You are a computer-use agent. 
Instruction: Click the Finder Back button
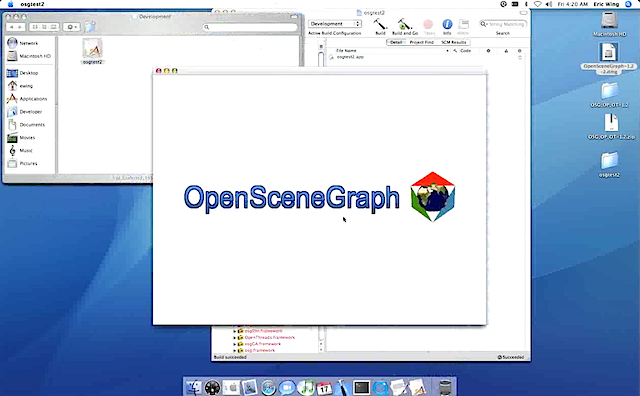click(x=11, y=27)
